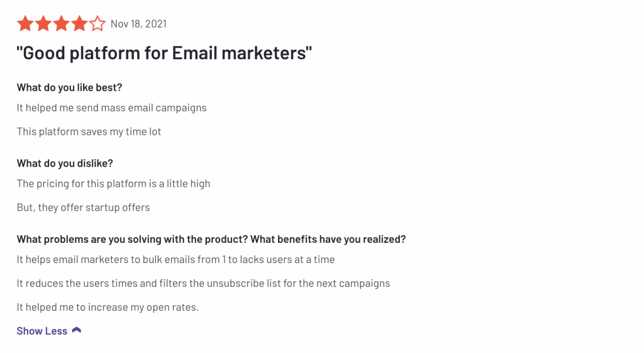
Task: Select the "What do you dislike?" heading
Action: 65,164
